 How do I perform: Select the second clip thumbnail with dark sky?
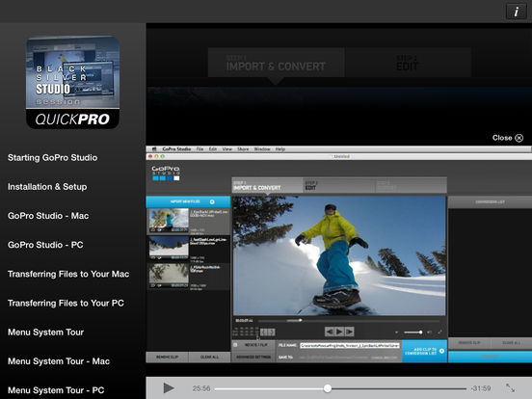[x=169, y=248]
